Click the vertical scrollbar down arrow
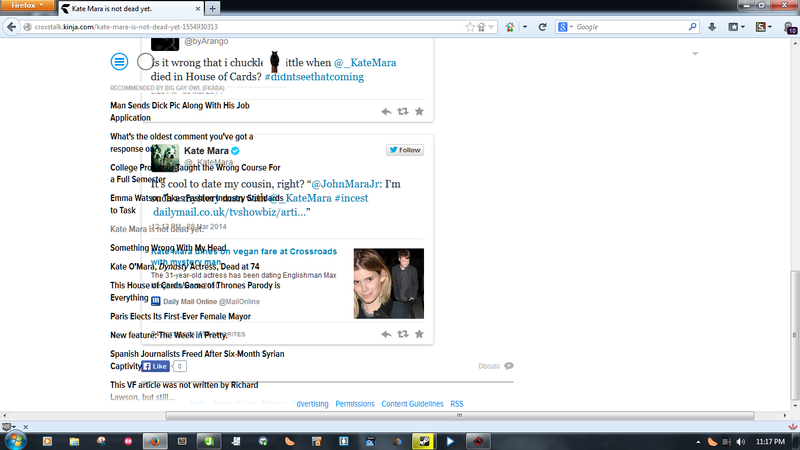 click(x=795, y=406)
